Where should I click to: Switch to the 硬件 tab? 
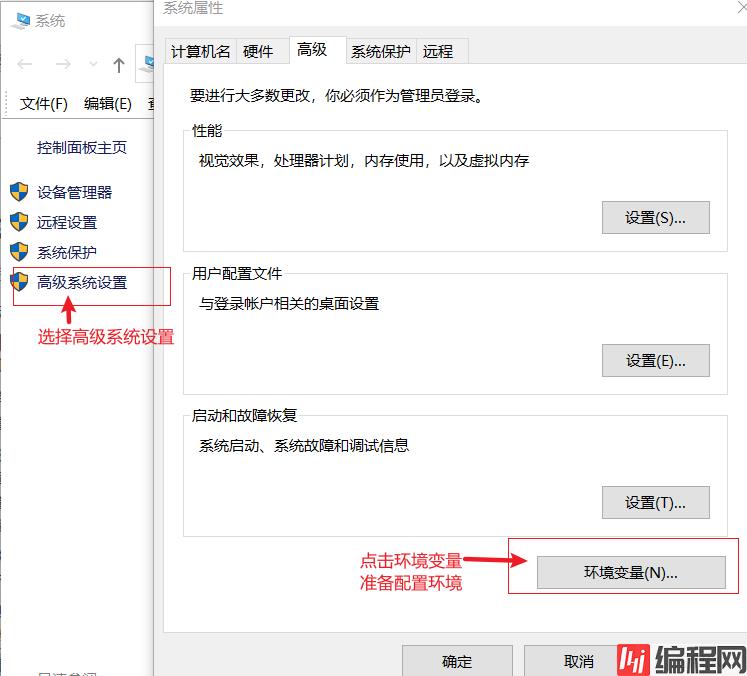click(x=258, y=51)
